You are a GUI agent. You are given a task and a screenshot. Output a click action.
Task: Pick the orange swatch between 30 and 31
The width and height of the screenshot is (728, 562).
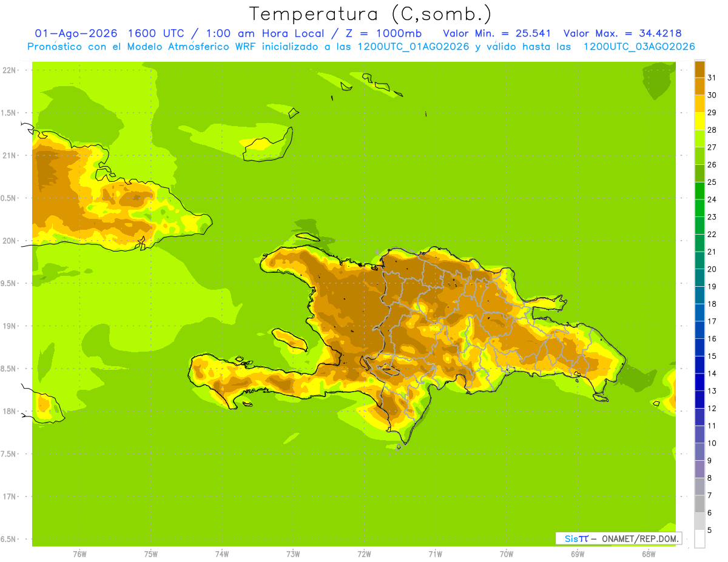point(699,86)
